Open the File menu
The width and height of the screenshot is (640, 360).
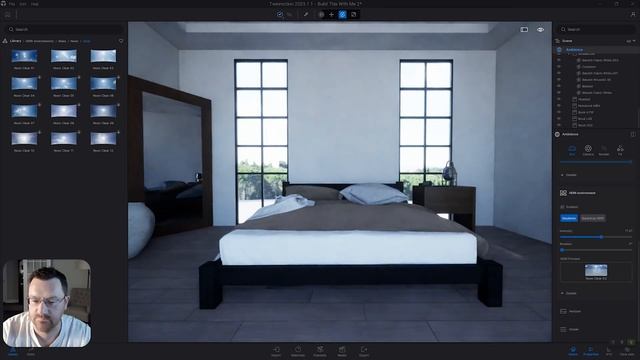pos(12,4)
